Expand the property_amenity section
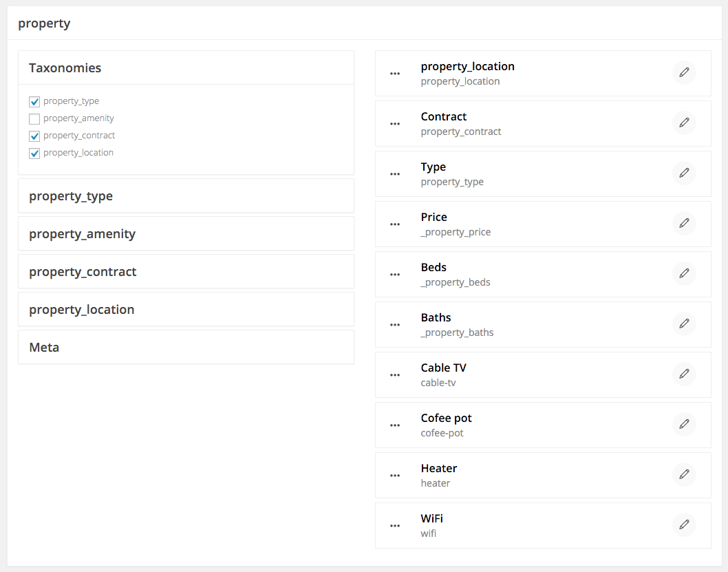Image resolution: width=728 pixels, height=572 pixels. 186,234
